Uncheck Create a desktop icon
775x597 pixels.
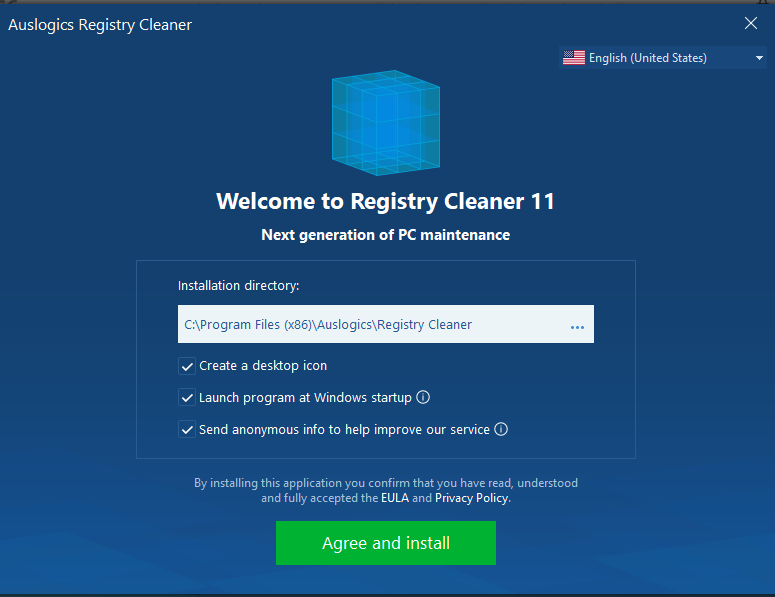point(187,366)
